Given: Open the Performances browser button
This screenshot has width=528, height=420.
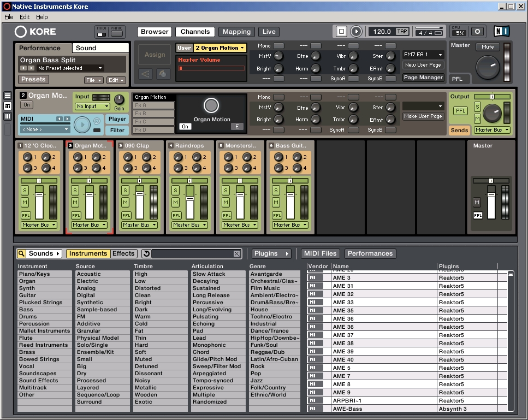Looking at the screenshot, I should coord(370,253).
